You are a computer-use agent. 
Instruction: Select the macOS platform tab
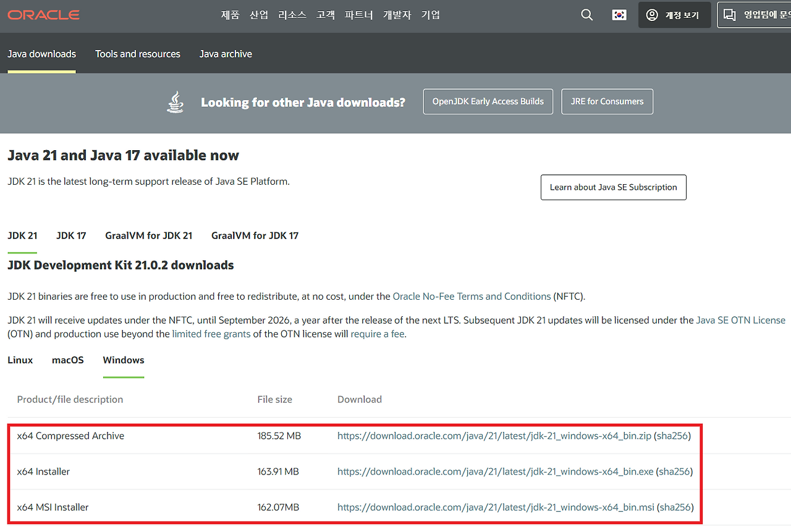[67, 360]
